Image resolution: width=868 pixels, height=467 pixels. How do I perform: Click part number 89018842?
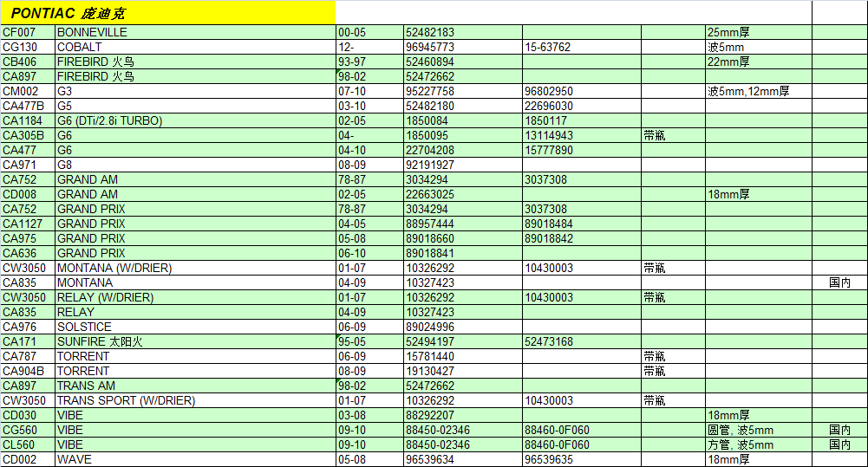(x=582, y=238)
